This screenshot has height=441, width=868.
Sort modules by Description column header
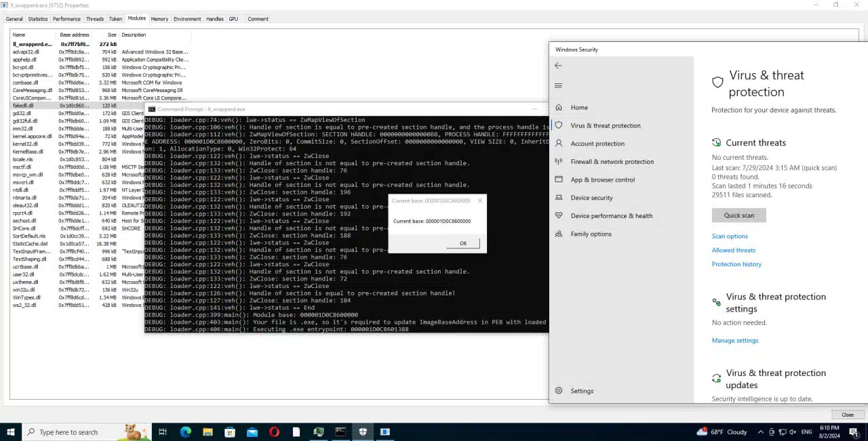tap(155, 35)
